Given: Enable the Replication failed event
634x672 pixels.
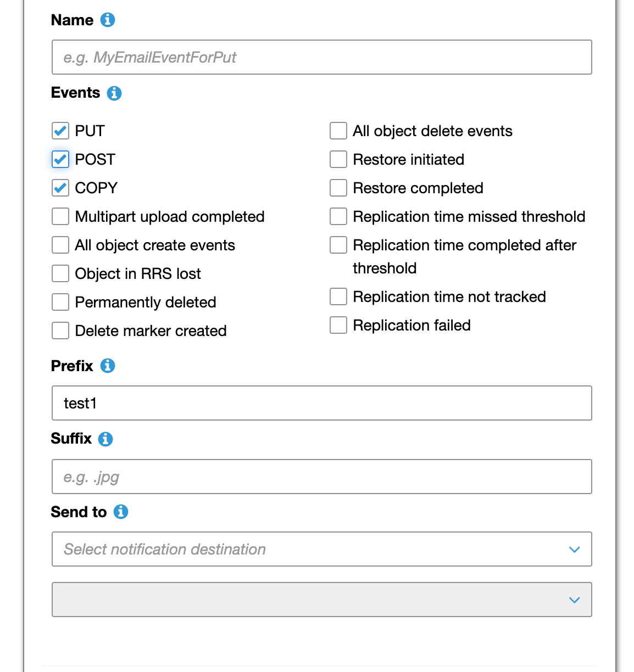Looking at the screenshot, I should (338, 325).
